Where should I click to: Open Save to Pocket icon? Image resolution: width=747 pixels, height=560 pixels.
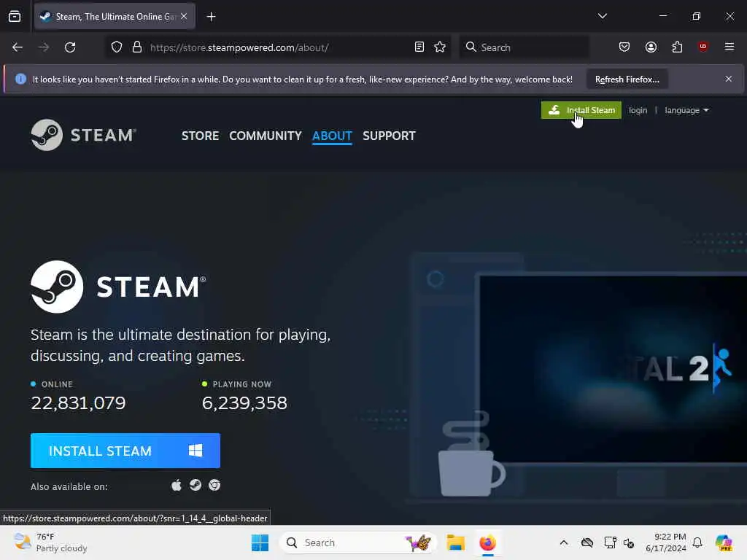click(624, 47)
